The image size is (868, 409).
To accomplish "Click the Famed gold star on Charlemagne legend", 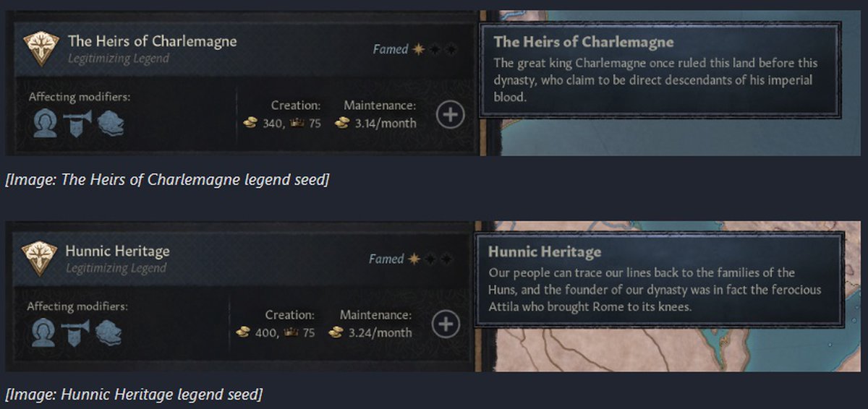I will 419,50.
